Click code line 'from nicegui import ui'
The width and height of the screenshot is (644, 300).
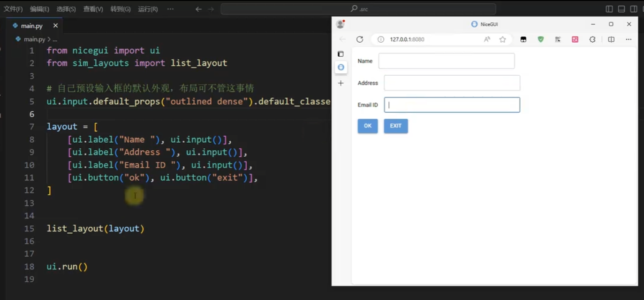[x=103, y=50]
